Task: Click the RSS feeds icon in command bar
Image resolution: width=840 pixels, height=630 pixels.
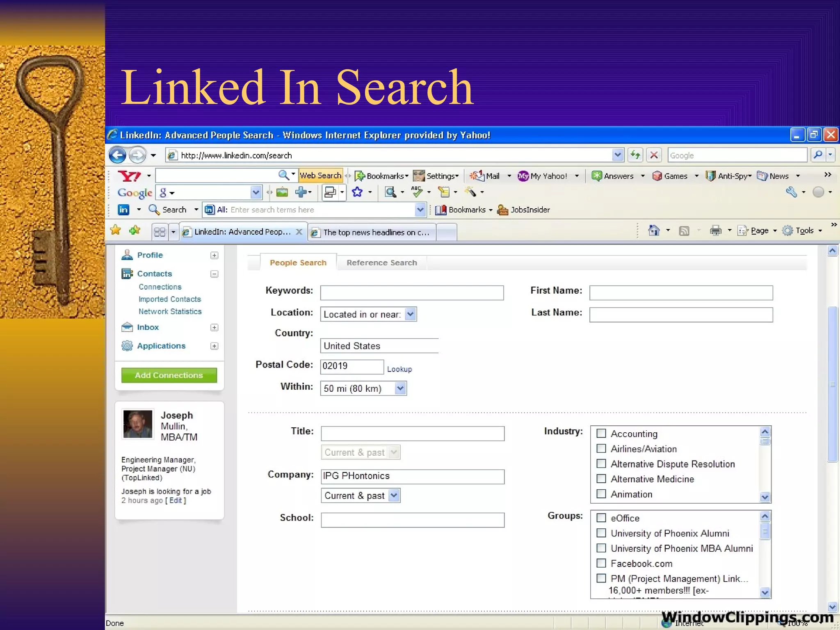Action: point(684,231)
